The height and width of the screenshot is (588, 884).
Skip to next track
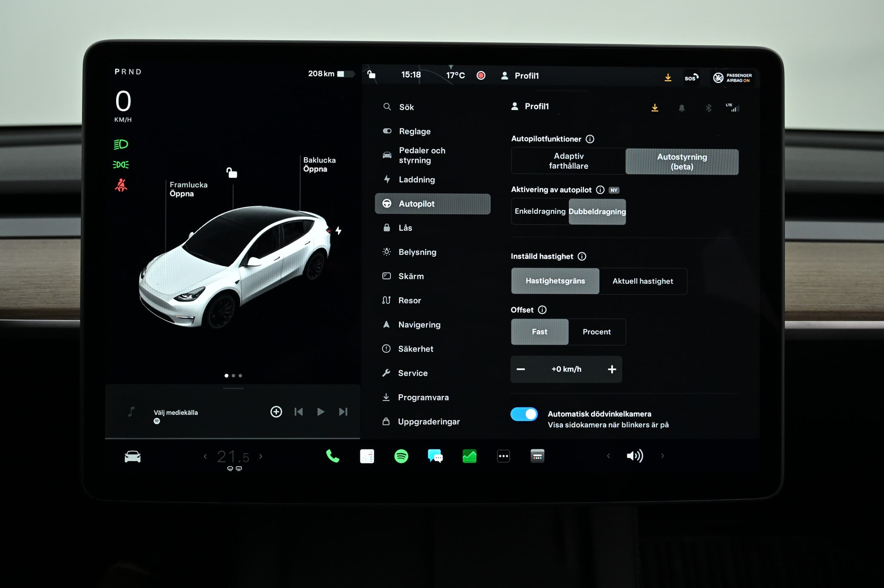(343, 411)
